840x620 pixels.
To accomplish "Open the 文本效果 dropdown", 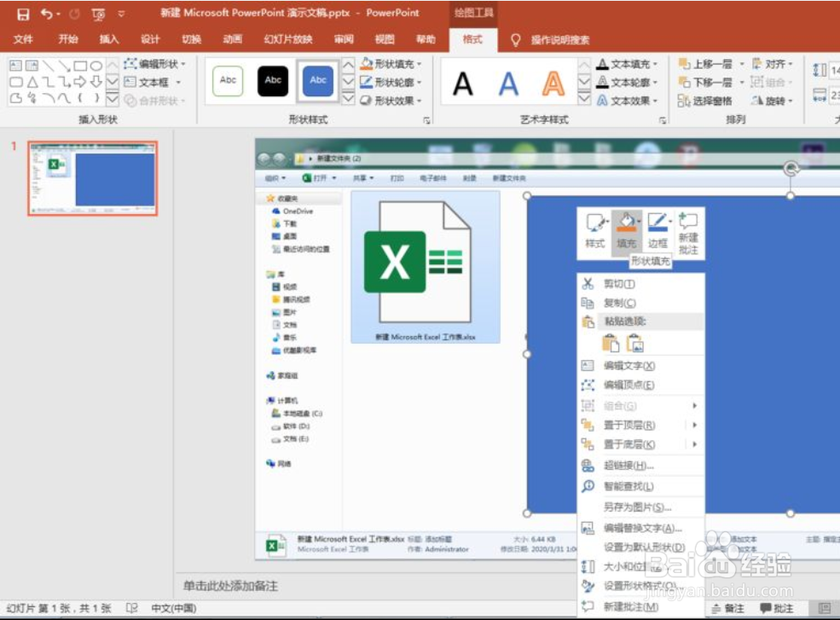I will coord(626,101).
